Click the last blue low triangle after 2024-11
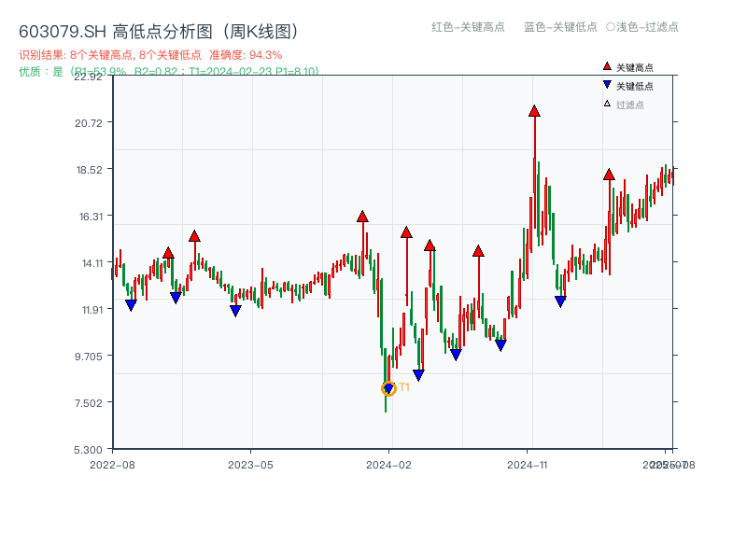Viewport: 747px width, 560px height. pyautogui.click(x=560, y=301)
